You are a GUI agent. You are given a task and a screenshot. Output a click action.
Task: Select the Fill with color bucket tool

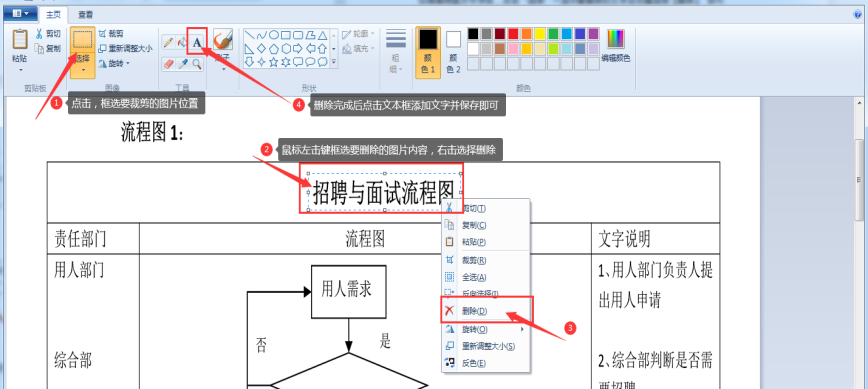pos(182,43)
